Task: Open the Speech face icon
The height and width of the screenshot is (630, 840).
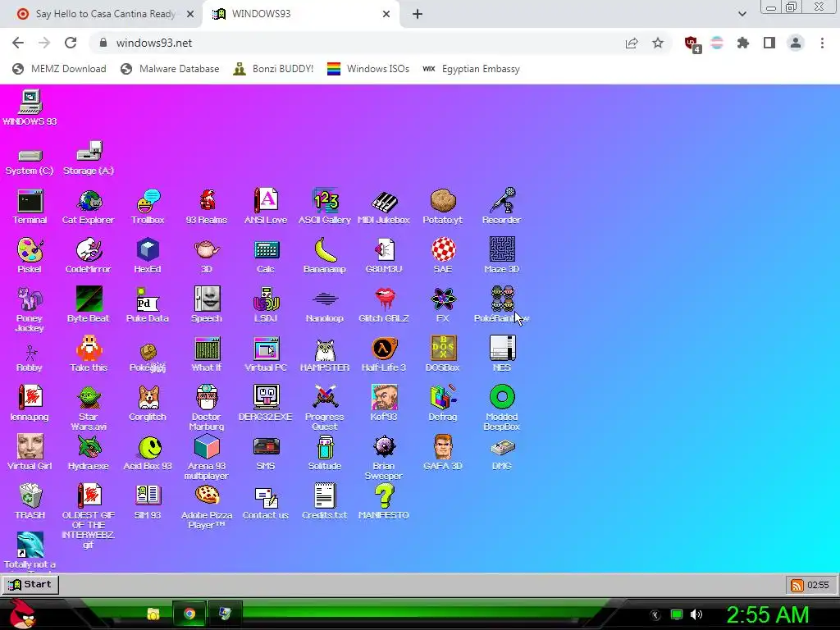Action: tap(207, 305)
